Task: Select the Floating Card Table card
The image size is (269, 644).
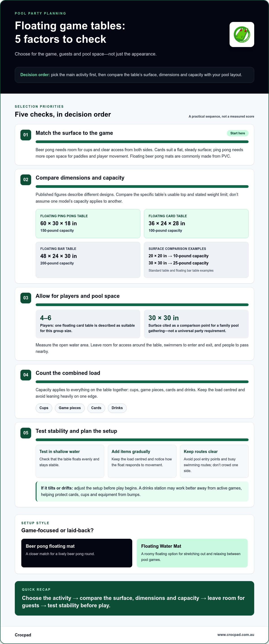Action: [x=196, y=224]
